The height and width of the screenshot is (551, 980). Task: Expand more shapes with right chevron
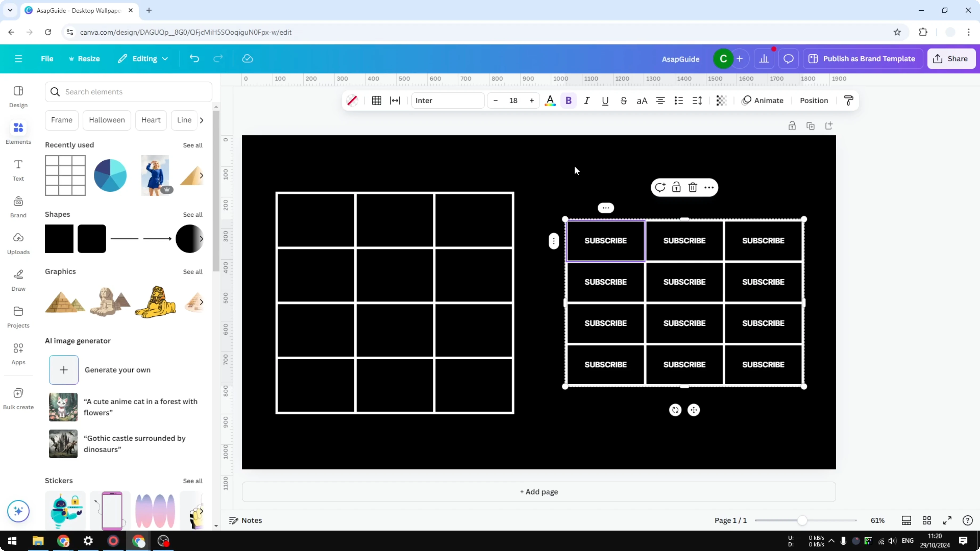pyautogui.click(x=202, y=239)
